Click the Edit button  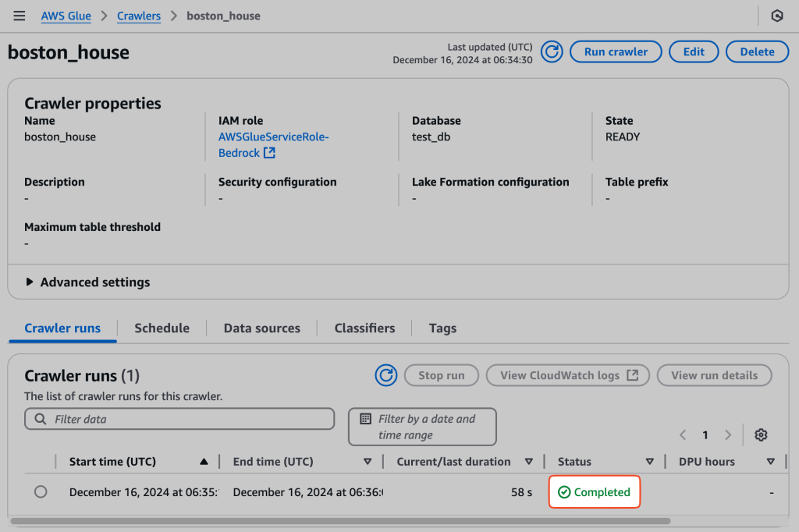coord(694,52)
